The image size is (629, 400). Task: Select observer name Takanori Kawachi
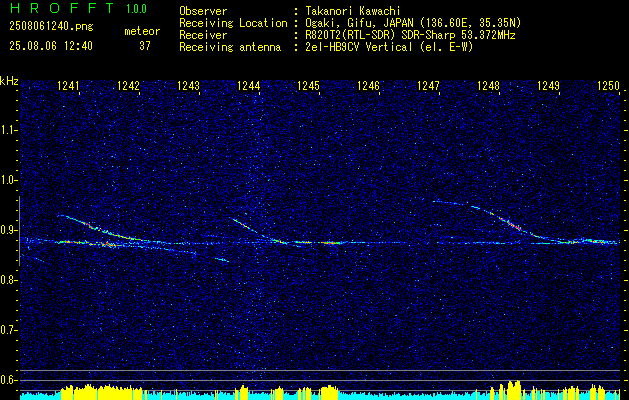pos(352,11)
